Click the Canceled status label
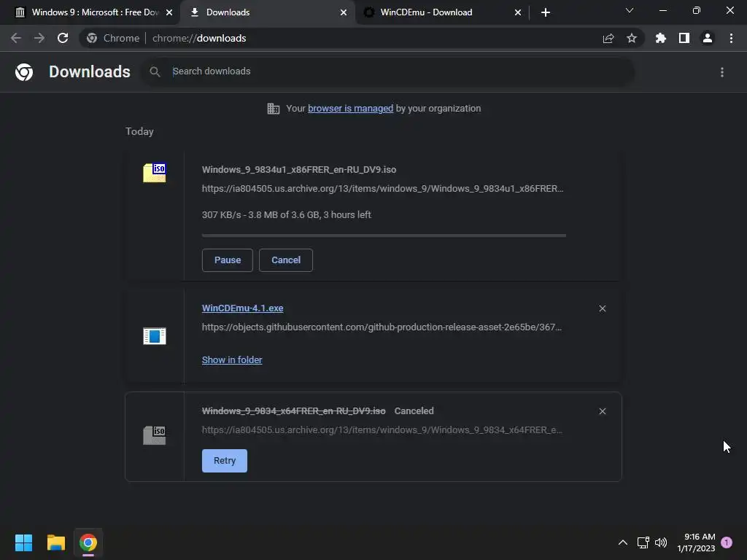 [414, 411]
